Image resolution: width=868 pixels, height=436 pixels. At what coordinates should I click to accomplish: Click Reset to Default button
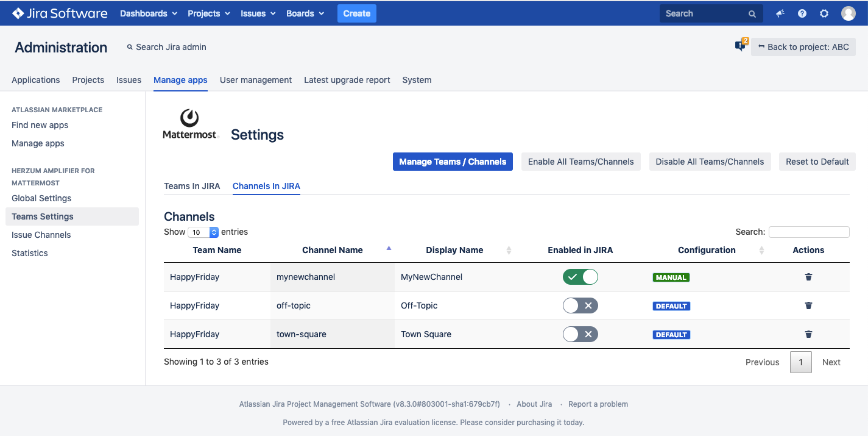(817, 162)
